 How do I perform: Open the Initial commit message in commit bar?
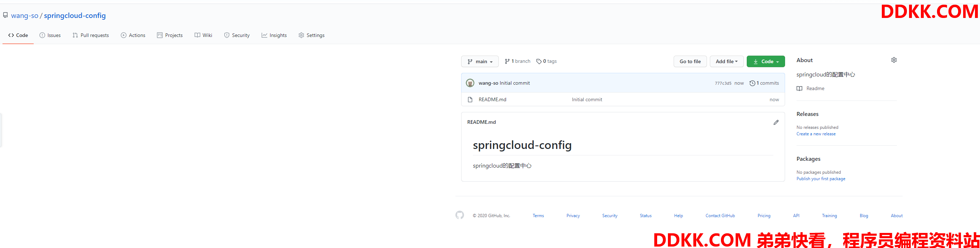[514, 83]
